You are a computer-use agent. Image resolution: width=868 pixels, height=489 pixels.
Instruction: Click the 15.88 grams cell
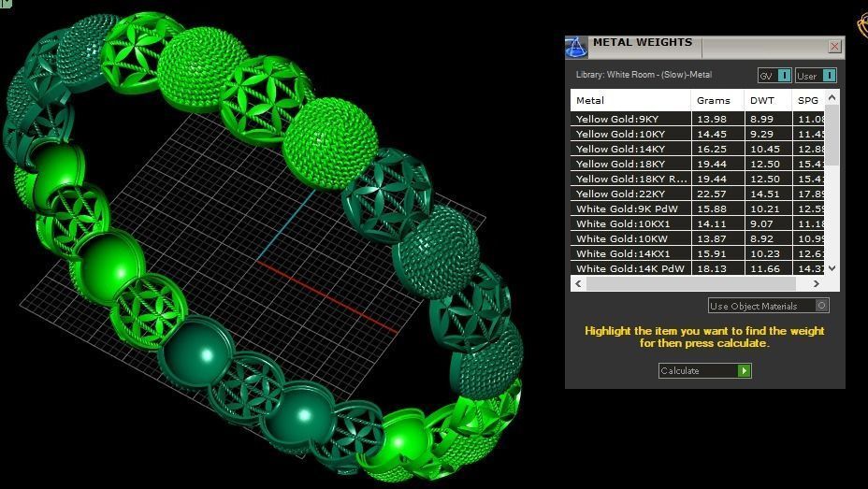click(717, 209)
